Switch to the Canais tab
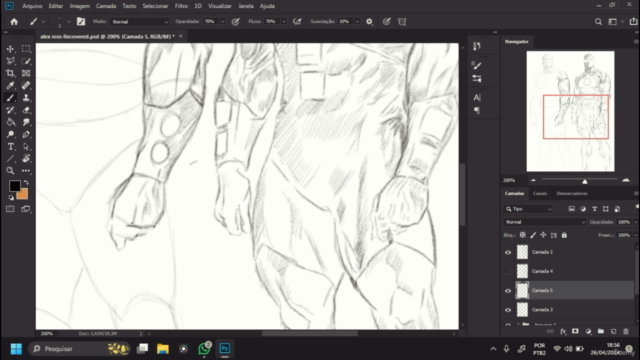 [x=540, y=193]
